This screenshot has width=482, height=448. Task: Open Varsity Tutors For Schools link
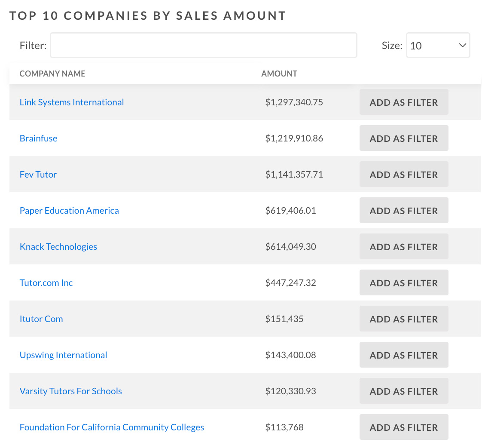[71, 391]
